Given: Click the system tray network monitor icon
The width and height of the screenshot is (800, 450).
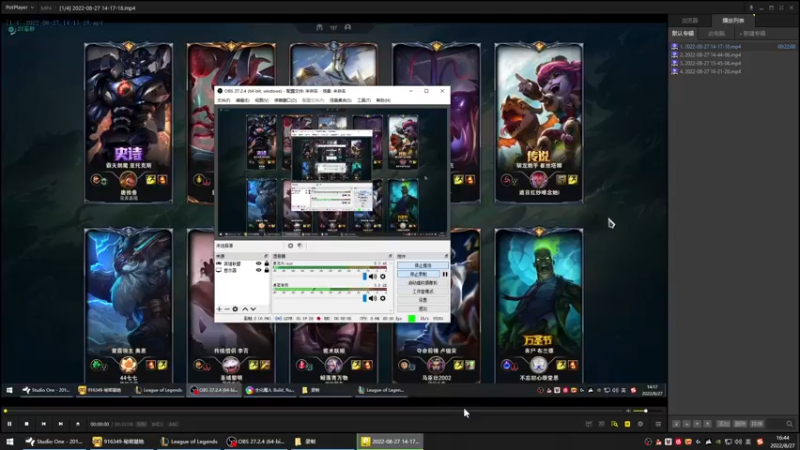Looking at the screenshot, I should click(x=728, y=442).
